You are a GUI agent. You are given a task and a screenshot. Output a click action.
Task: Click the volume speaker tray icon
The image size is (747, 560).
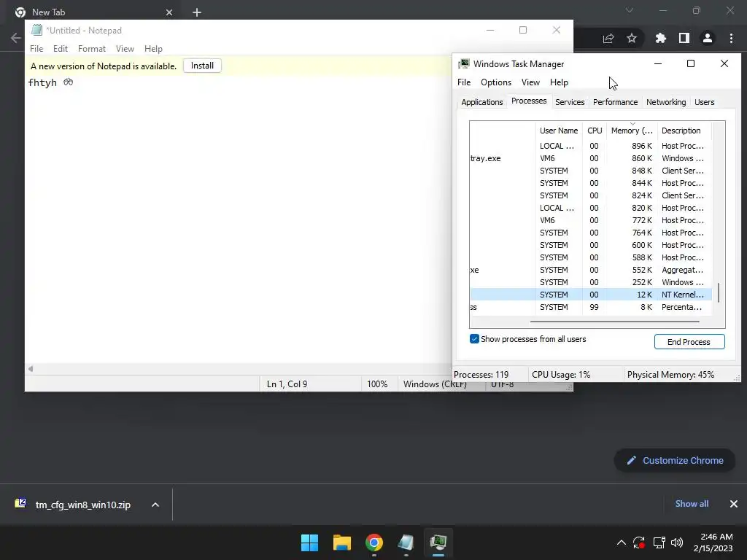[677, 542]
